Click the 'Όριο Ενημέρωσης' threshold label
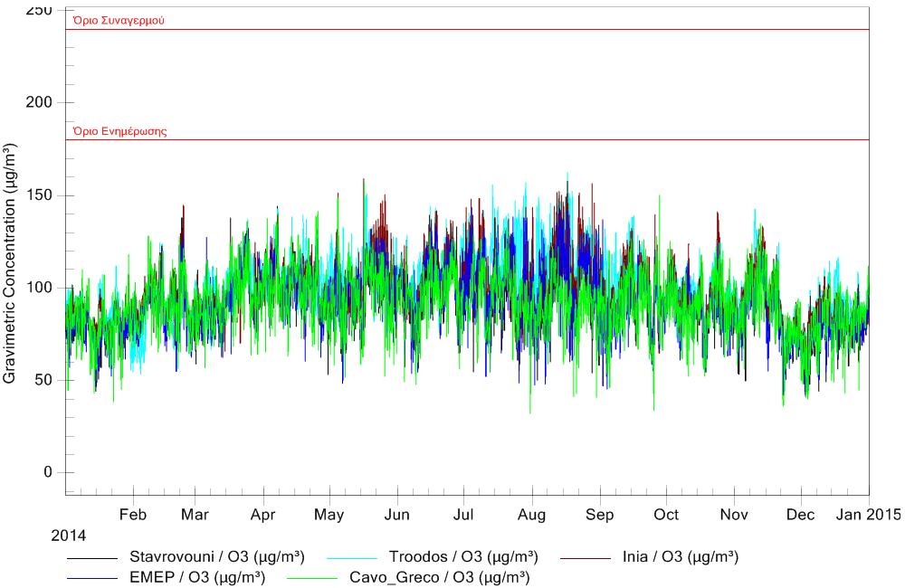Screen dimensions: 905x588 click(119, 131)
